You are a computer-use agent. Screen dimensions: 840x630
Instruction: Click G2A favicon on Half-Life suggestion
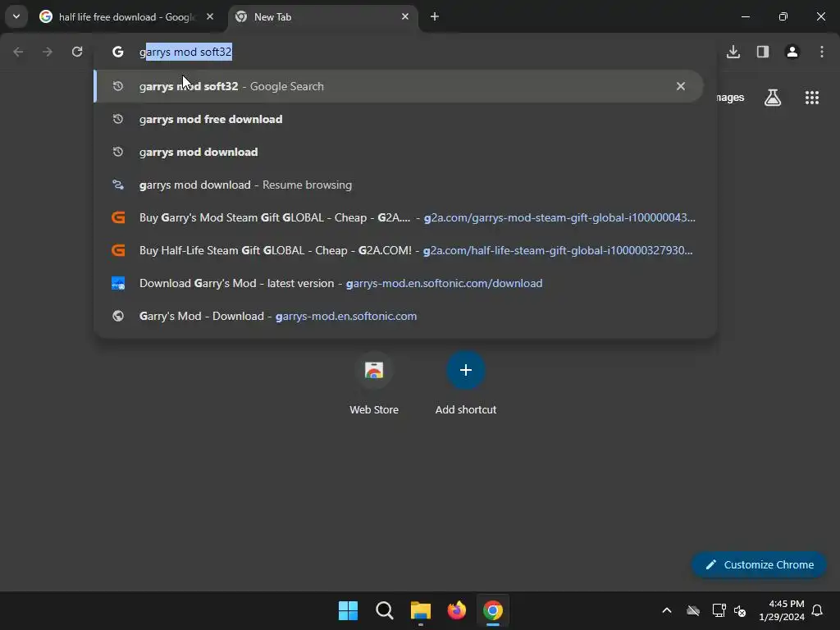coord(118,250)
